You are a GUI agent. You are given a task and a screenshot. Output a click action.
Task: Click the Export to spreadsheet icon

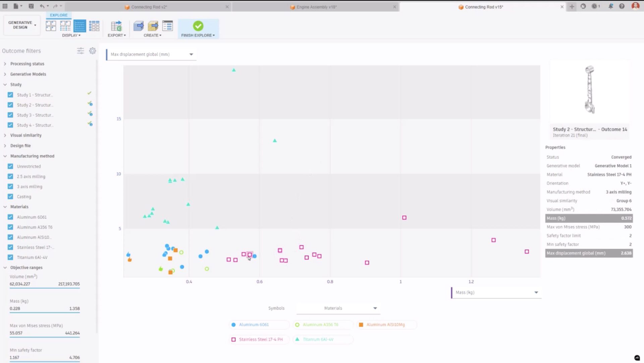[x=116, y=26]
